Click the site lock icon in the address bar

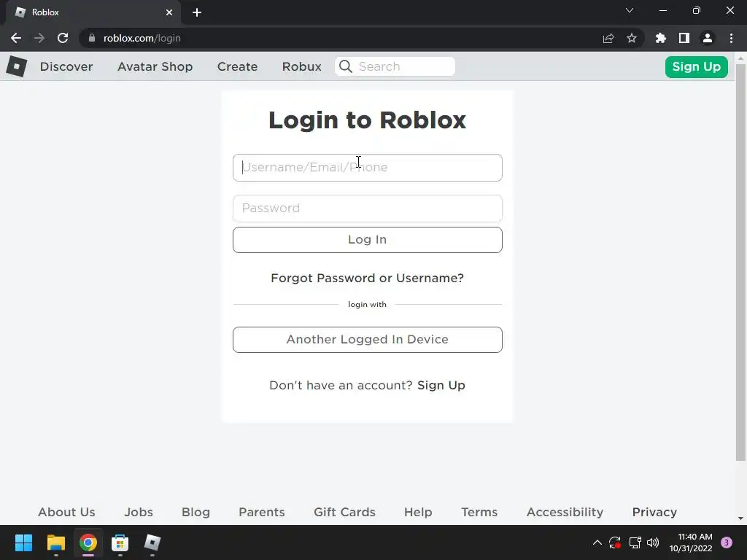(x=92, y=38)
